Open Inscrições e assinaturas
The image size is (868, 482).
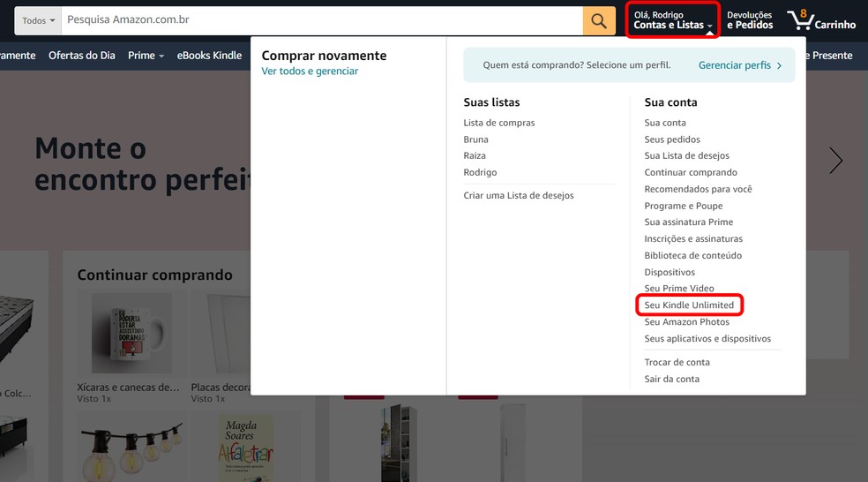tap(693, 238)
